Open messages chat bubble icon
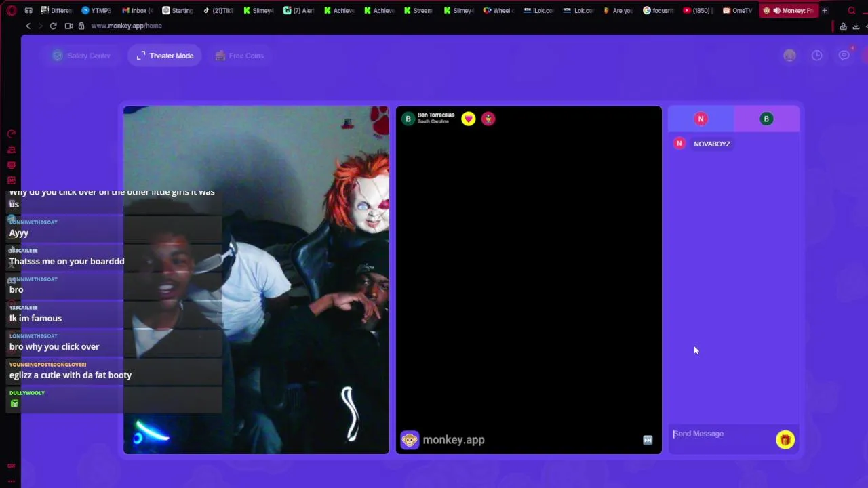 [844, 56]
